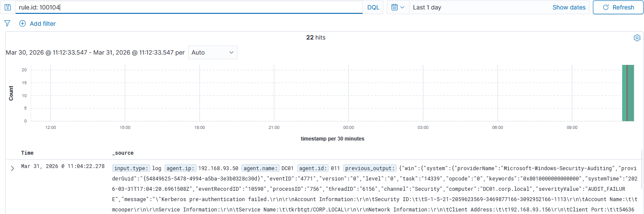This screenshot has width=644, height=214.
Task: Click the green histogram bar
Action: (x=628, y=93)
